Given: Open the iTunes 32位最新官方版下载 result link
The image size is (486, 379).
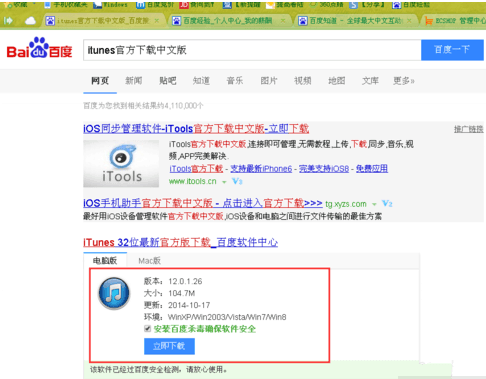Looking at the screenshot, I should tap(181, 242).
